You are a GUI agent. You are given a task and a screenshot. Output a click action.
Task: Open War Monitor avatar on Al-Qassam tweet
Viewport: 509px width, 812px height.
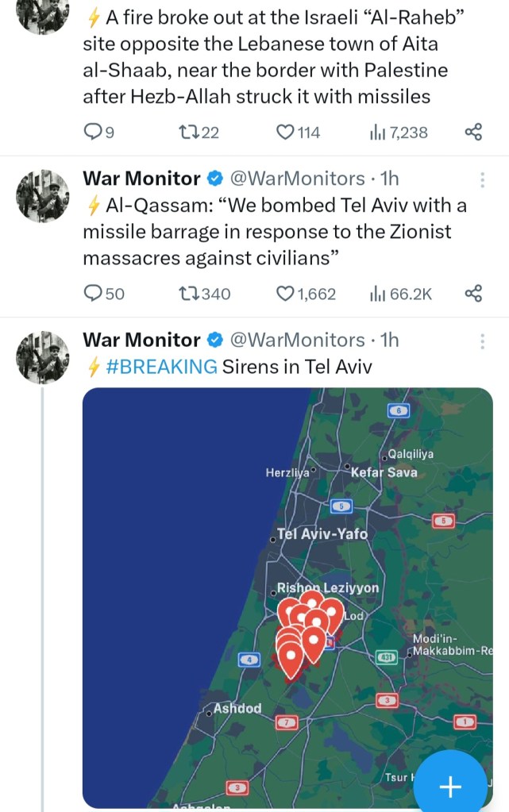(44, 195)
